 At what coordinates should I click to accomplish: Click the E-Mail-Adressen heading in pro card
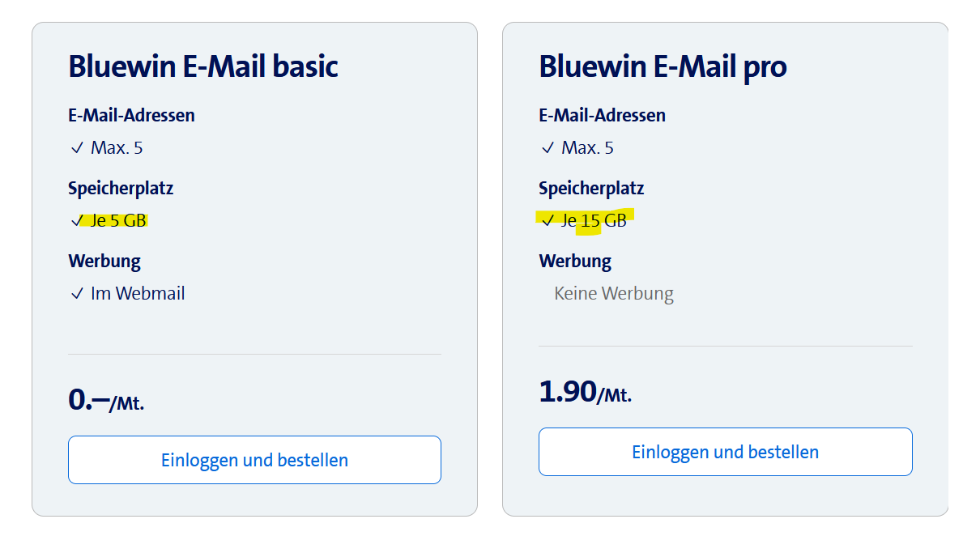(602, 115)
